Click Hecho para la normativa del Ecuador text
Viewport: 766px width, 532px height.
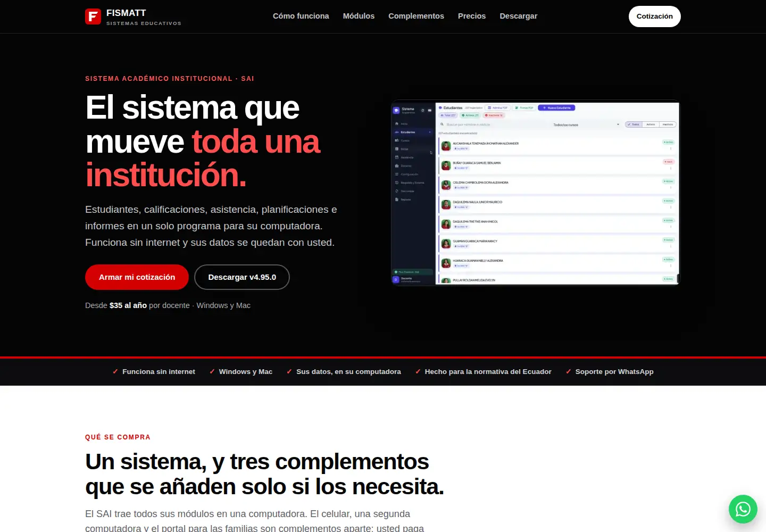click(x=488, y=371)
